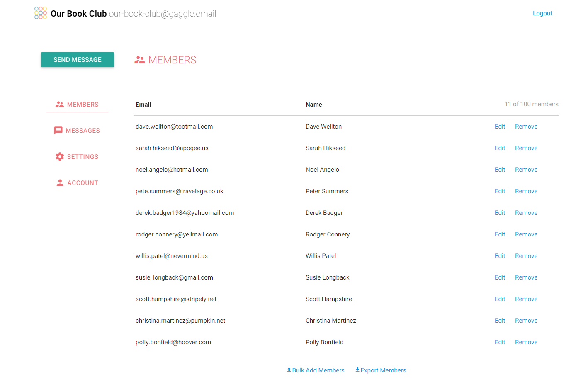Click the Send Message button

coord(78,60)
